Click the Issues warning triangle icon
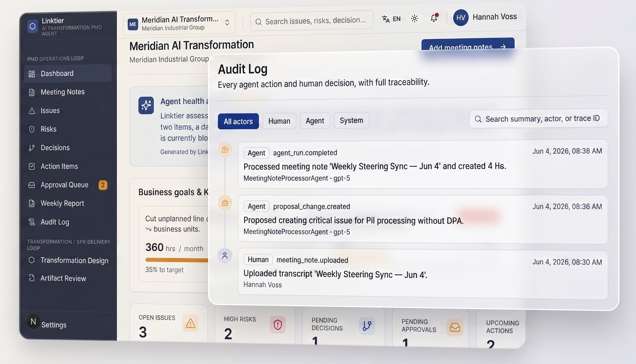The width and height of the screenshot is (636, 364). tap(32, 111)
